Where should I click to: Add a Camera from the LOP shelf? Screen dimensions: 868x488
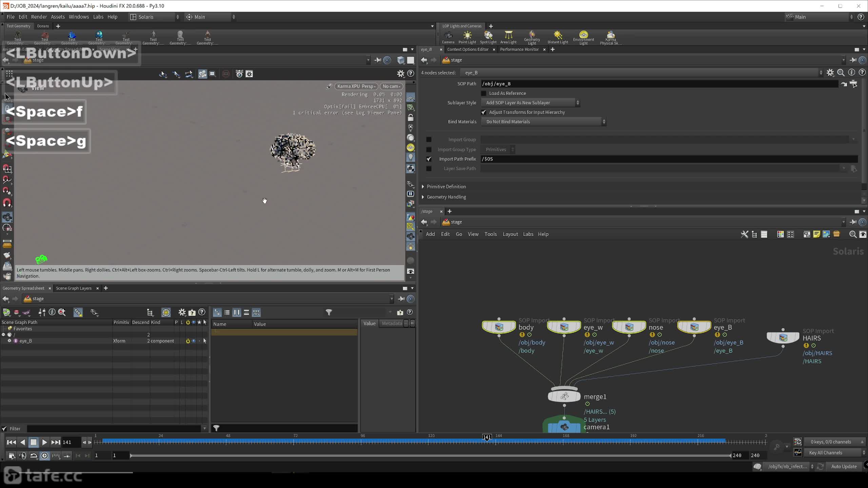448,37
